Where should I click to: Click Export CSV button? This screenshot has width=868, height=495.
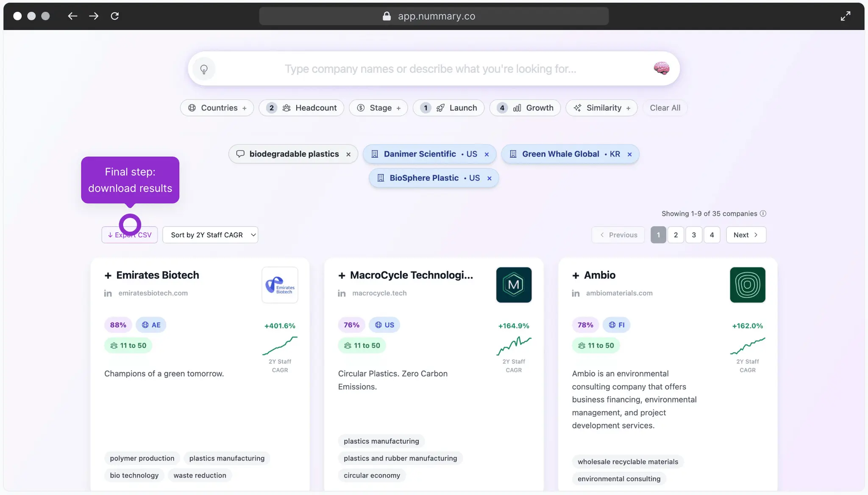(130, 235)
